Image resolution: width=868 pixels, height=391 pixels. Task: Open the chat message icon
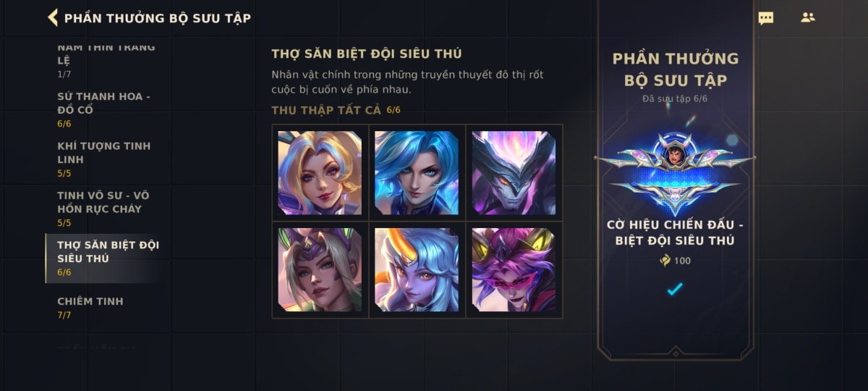tap(765, 18)
